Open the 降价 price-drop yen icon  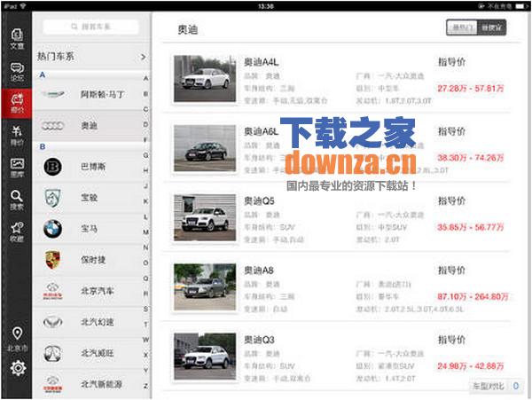pyautogui.click(x=17, y=136)
